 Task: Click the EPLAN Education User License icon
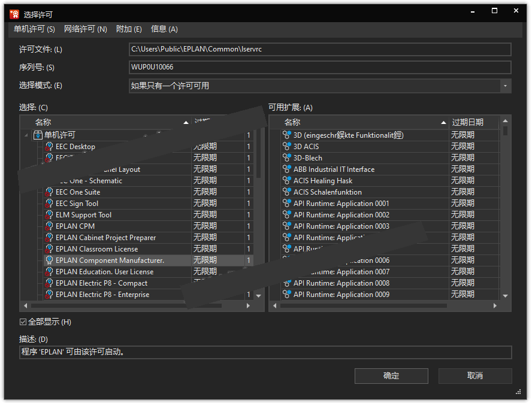(x=49, y=272)
